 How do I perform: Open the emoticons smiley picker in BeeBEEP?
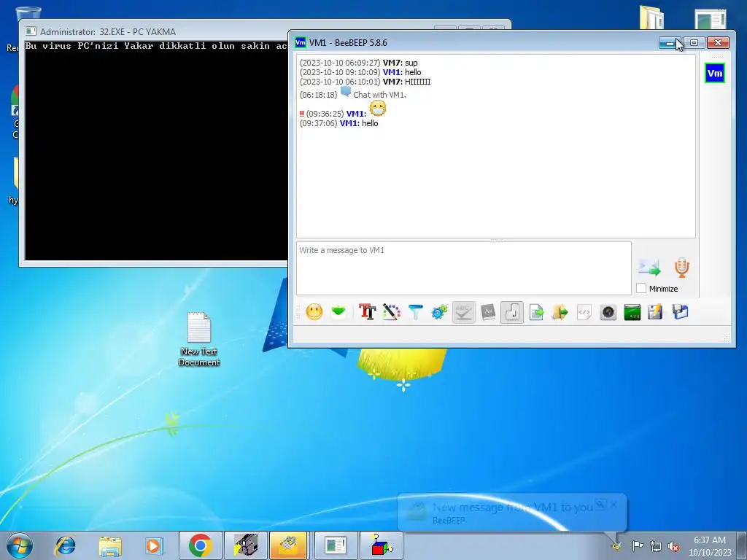click(x=314, y=312)
